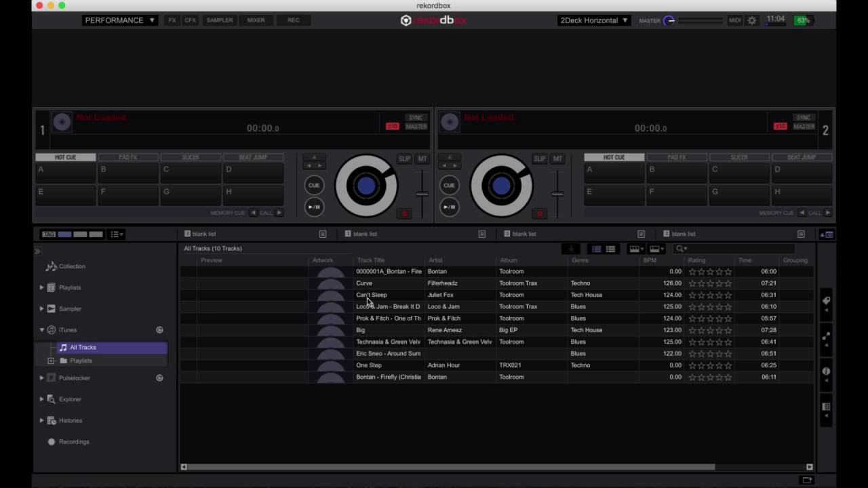
Task: Select PAD FX tab on deck 2
Action: 677,157
